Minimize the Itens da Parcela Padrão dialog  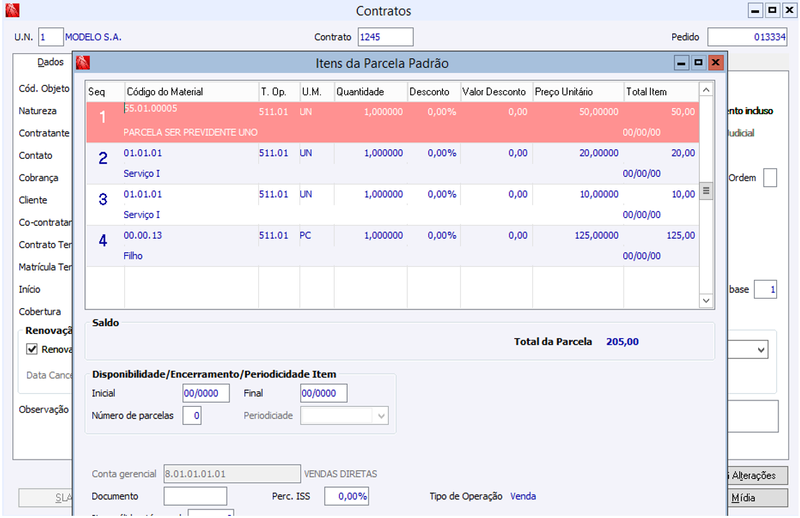point(681,62)
